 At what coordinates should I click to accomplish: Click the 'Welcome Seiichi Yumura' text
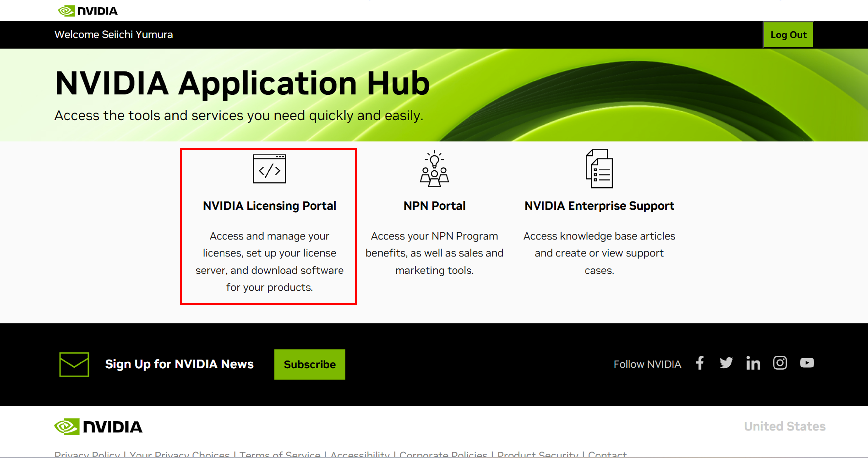click(x=114, y=34)
